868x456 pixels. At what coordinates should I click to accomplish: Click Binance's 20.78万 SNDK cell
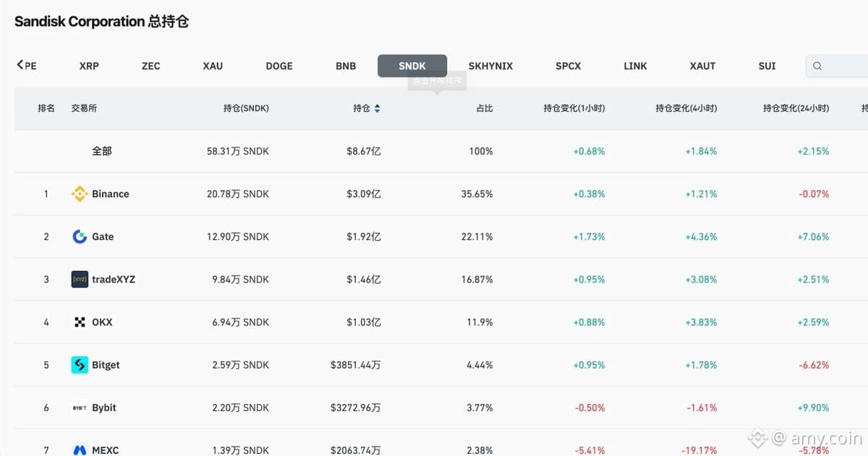point(238,194)
